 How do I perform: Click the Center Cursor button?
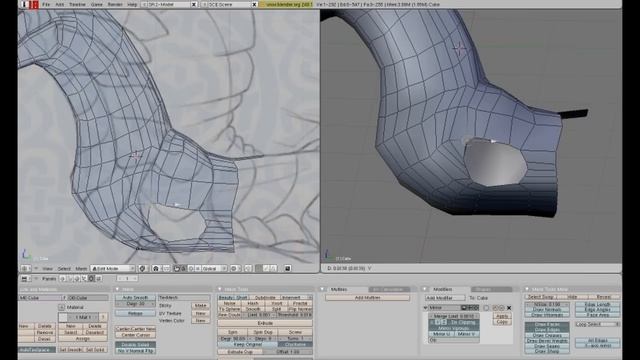click(x=136, y=335)
